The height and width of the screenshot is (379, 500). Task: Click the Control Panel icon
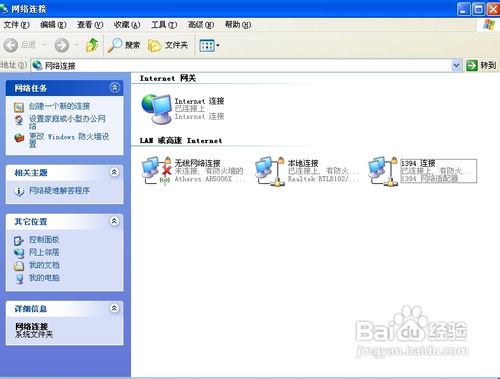point(19,240)
